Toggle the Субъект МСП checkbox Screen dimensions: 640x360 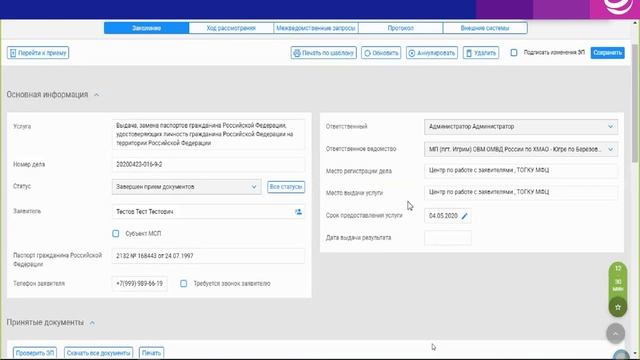click(116, 233)
